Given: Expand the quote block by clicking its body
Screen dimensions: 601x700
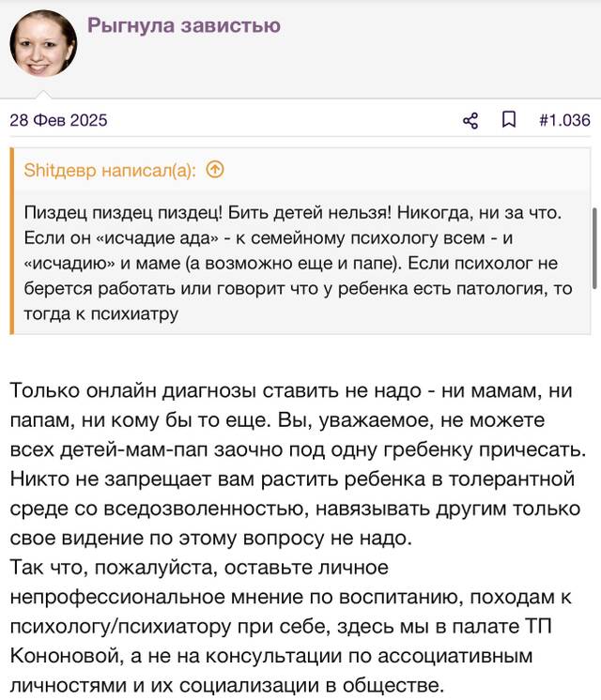Looking at the screenshot, I should click(x=302, y=264).
